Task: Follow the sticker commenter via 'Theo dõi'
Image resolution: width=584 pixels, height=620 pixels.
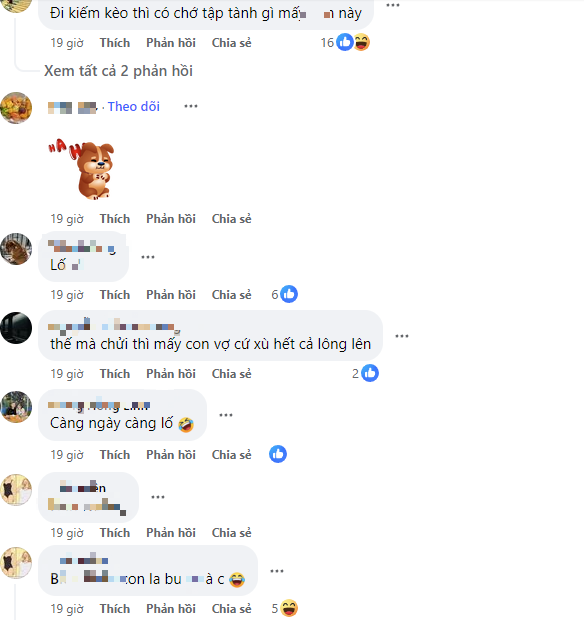Action: point(134,106)
